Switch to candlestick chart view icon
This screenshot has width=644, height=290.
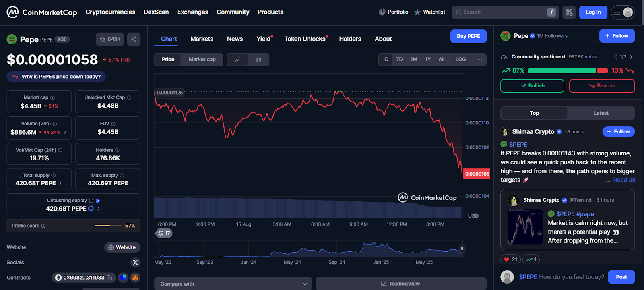[258, 60]
